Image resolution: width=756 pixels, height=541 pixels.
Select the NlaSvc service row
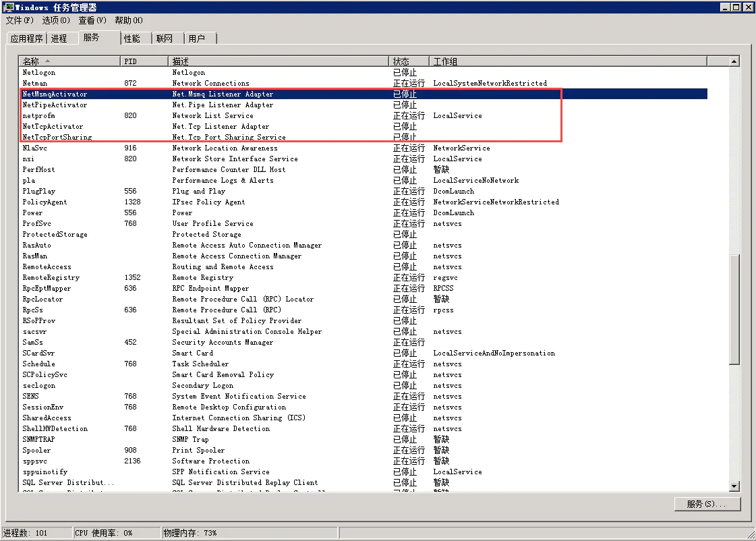[x=363, y=148]
